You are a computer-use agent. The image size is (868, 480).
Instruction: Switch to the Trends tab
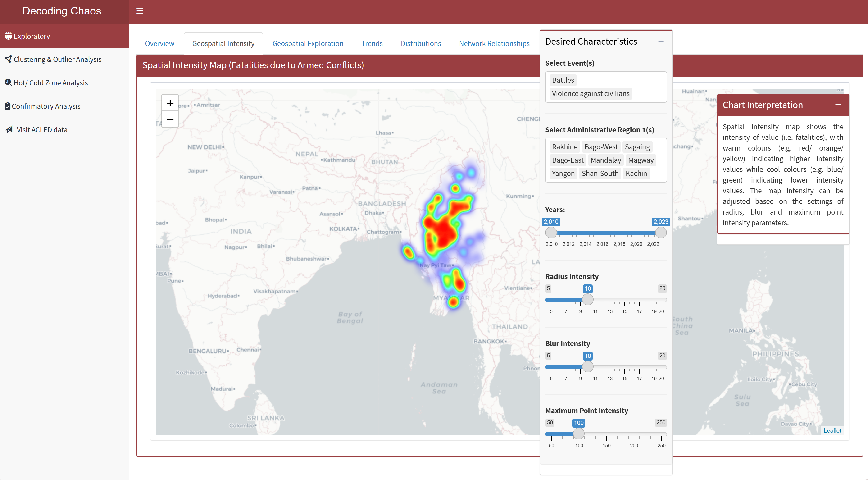372,43
